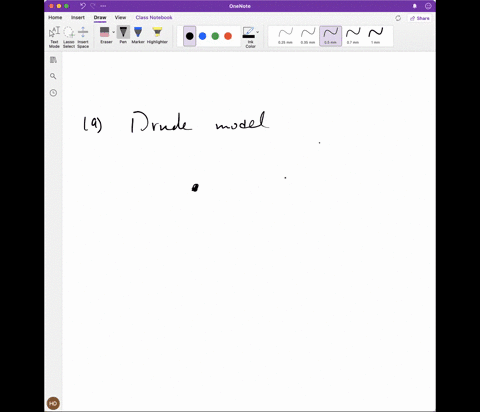Choose the blue ink color swatch
This screenshot has width=480, height=412.
tap(202, 36)
